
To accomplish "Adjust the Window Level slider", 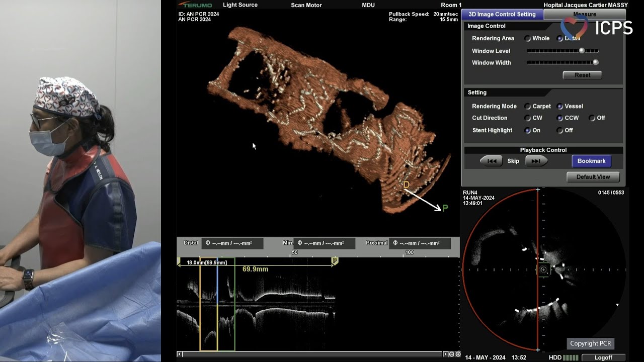I will point(562,51).
